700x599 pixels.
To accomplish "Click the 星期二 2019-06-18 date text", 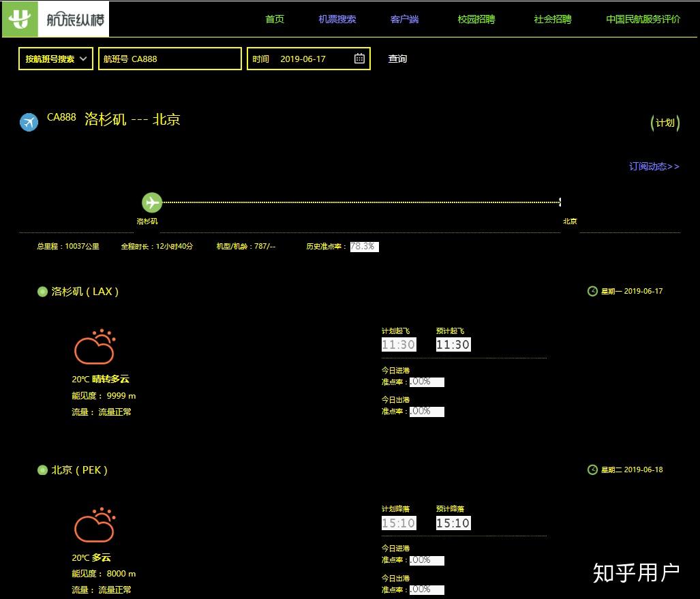I will [x=632, y=470].
